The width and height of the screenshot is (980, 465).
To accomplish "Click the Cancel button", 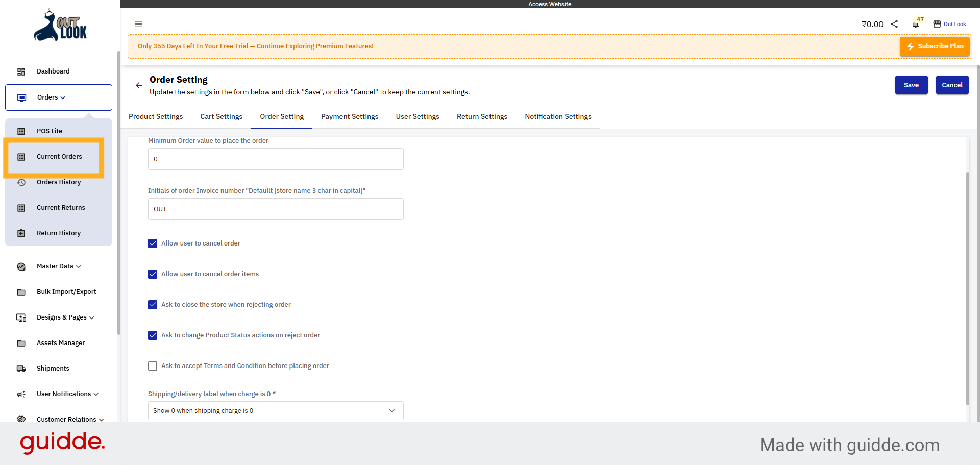I will click(x=952, y=85).
